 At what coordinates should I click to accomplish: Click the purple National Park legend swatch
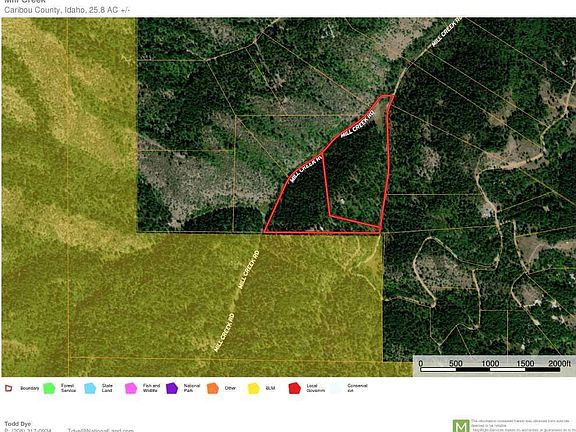(x=172, y=388)
